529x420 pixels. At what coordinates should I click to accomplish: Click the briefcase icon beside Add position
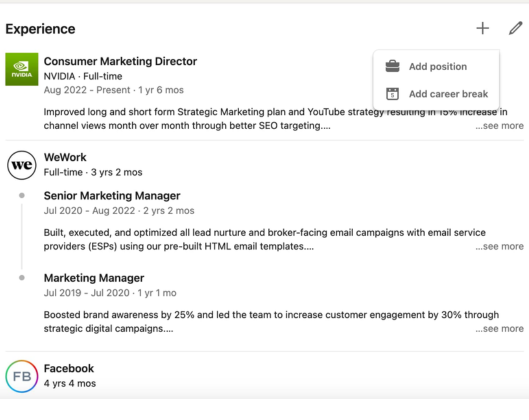[392, 66]
